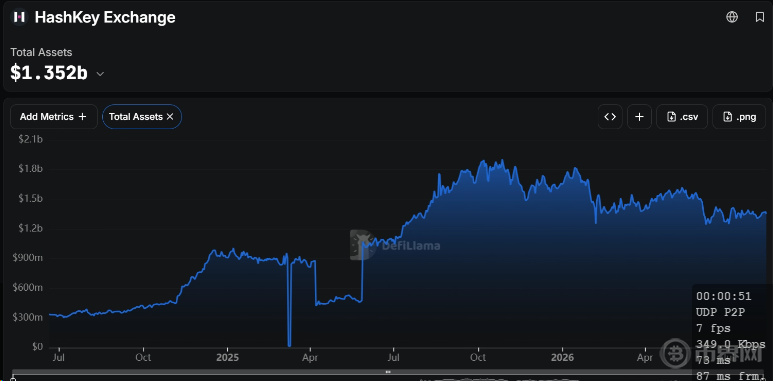
Task: Click the $1.8b y-axis label
Action: [x=31, y=169]
